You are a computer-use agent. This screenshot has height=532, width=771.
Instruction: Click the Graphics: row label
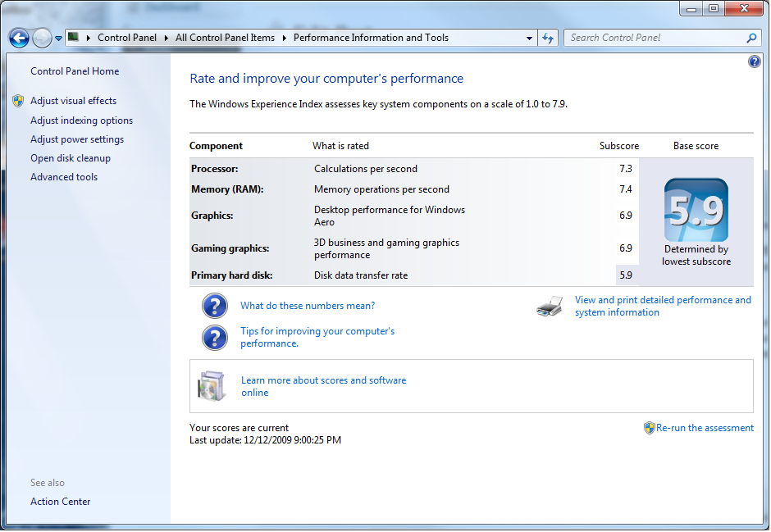212,215
